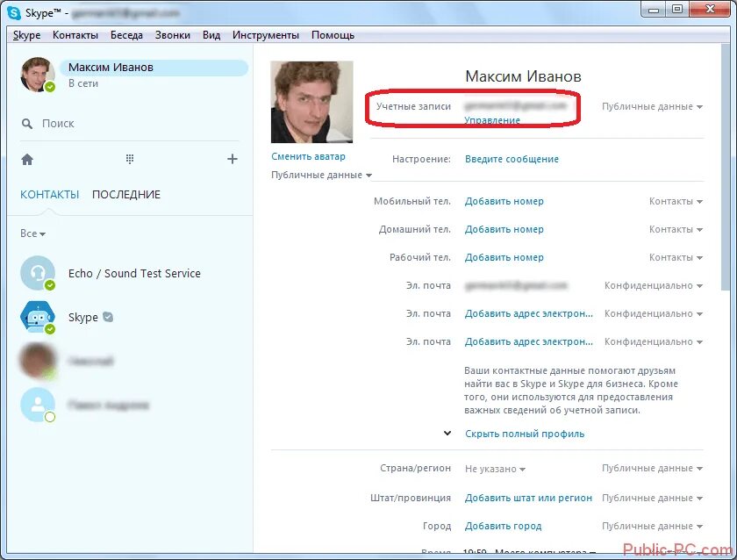The image size is (737, 560).
Task: Open the Инструменты menu
Action: pyautogui.click(x=266, y=35)
